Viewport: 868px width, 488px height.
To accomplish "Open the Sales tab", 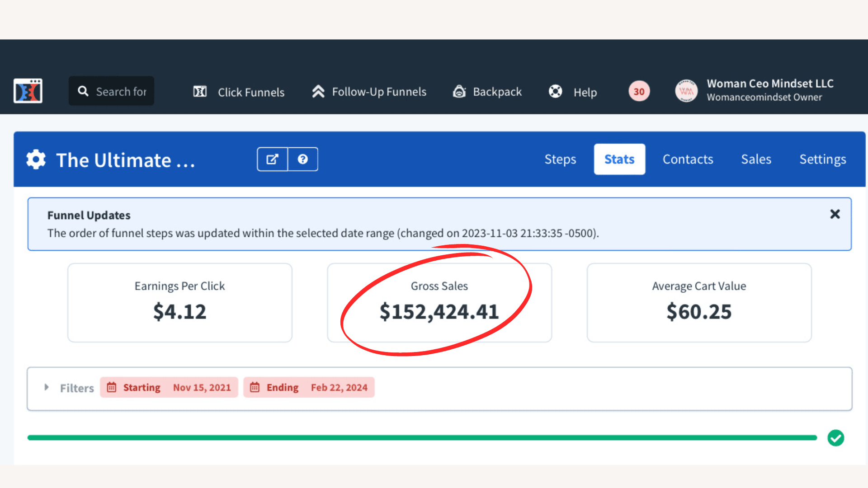I will pos(756,159).
